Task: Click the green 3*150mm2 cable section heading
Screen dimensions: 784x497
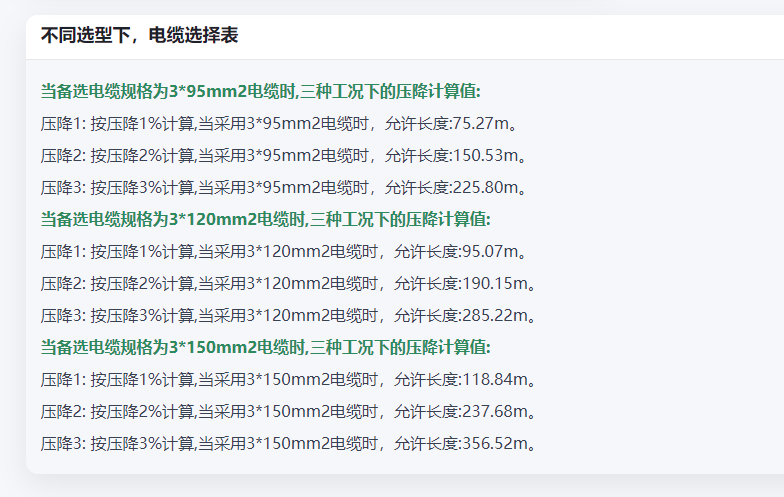Action: pos(265,348)
